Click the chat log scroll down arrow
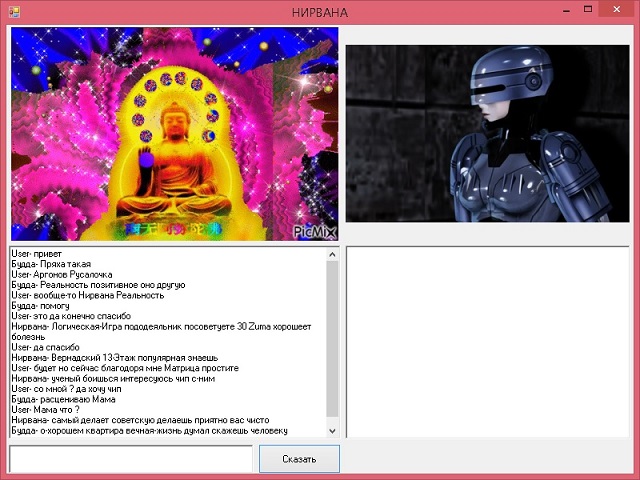Screen dimensions: 640x480 pyautogui.click(x=332, y=431)
